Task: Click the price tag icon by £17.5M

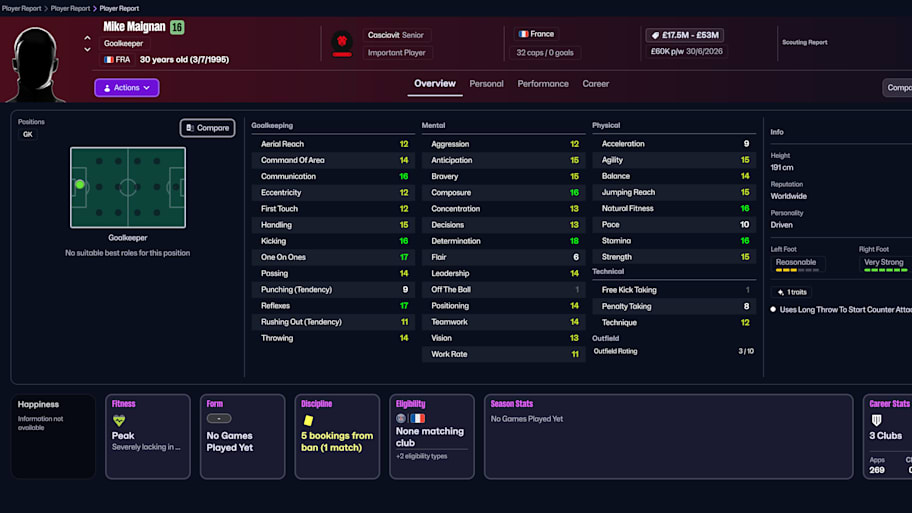Action: (x=655, y=35)
